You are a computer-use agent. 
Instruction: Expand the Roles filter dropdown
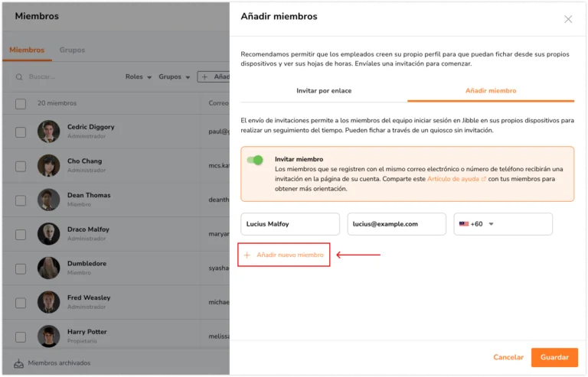(139, 76)
